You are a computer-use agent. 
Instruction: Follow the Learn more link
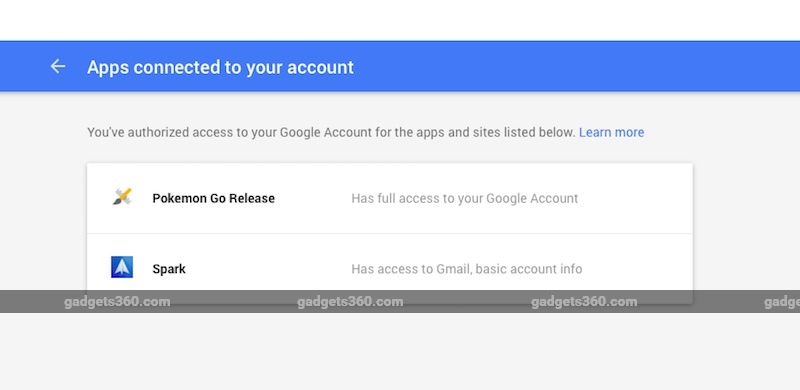611,132
